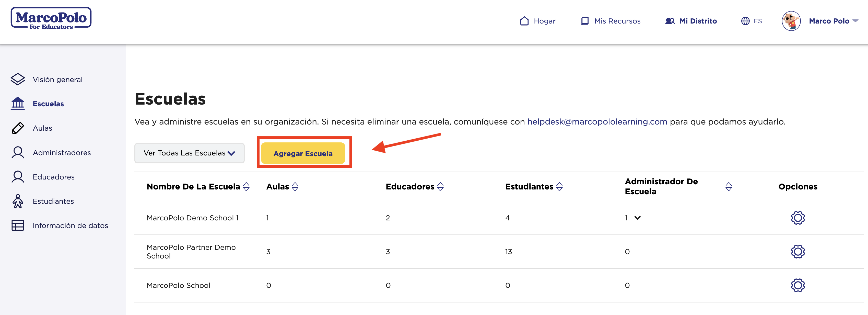
Task: Click the Administrador De Escuela header text
Action: click(x=661, y=186)
